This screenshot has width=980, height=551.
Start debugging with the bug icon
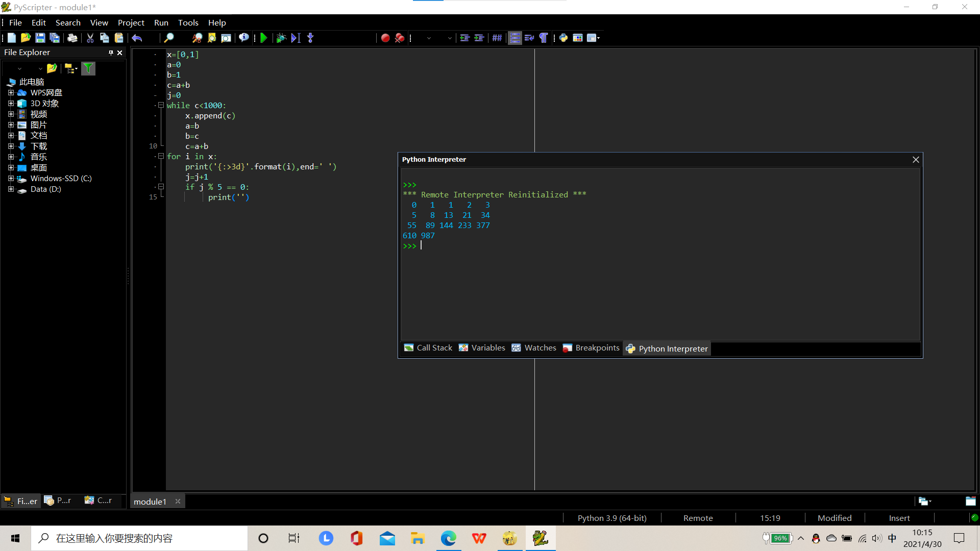click(281, 38)
